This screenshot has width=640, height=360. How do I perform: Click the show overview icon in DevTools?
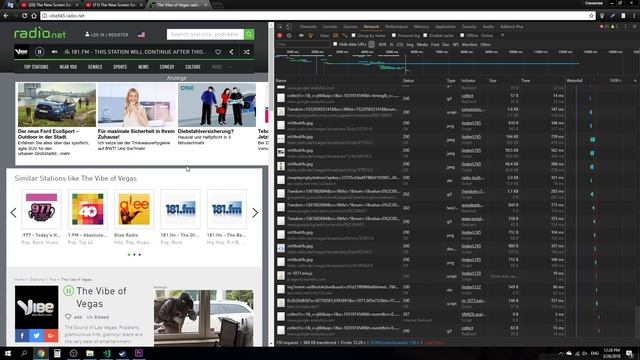click(x=344, y=36)
